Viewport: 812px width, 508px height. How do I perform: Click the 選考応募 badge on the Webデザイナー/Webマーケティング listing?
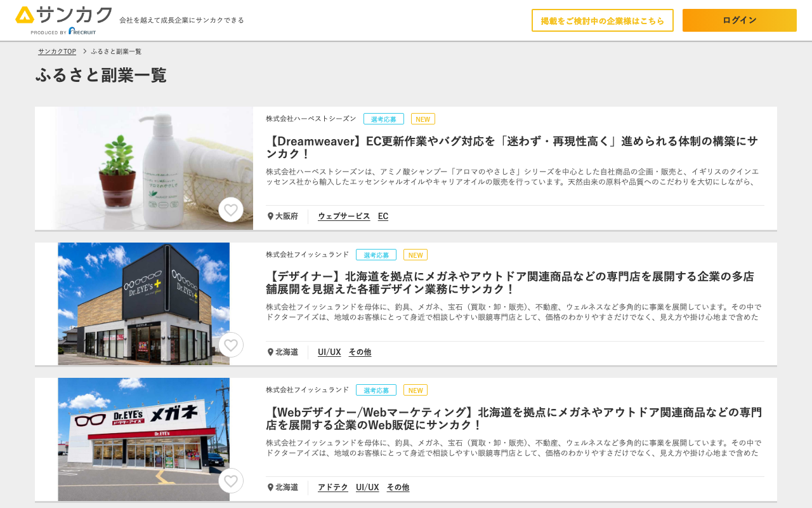(x=376, y=390)
